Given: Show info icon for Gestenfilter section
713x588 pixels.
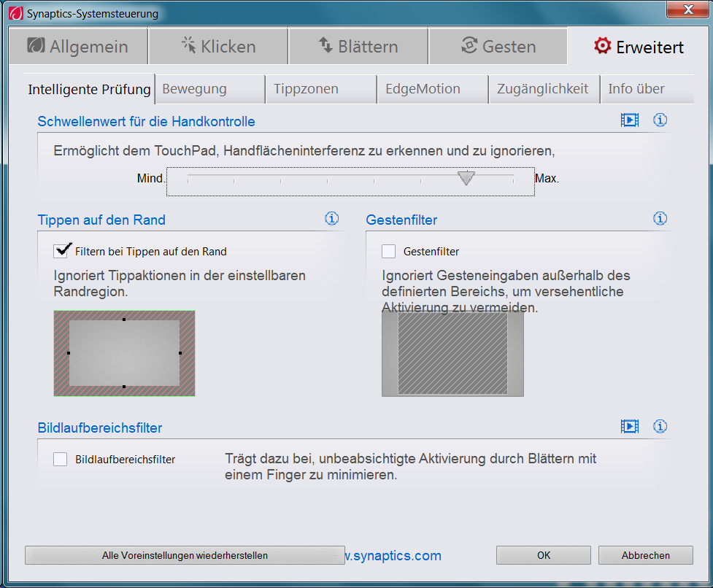Looking at the screenshot, I should pyautogui.click(x=660, y=219).
